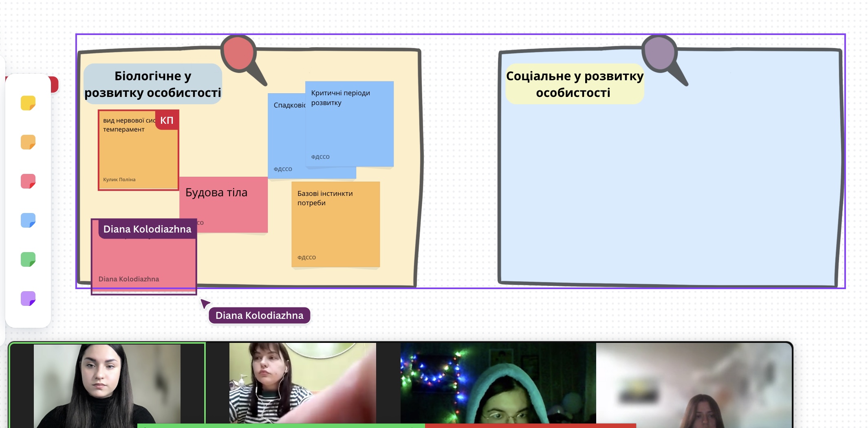Click the purple pushpin on blue board
The width and height of the screenshot is (868, 428).
click(x=660, y=54)
